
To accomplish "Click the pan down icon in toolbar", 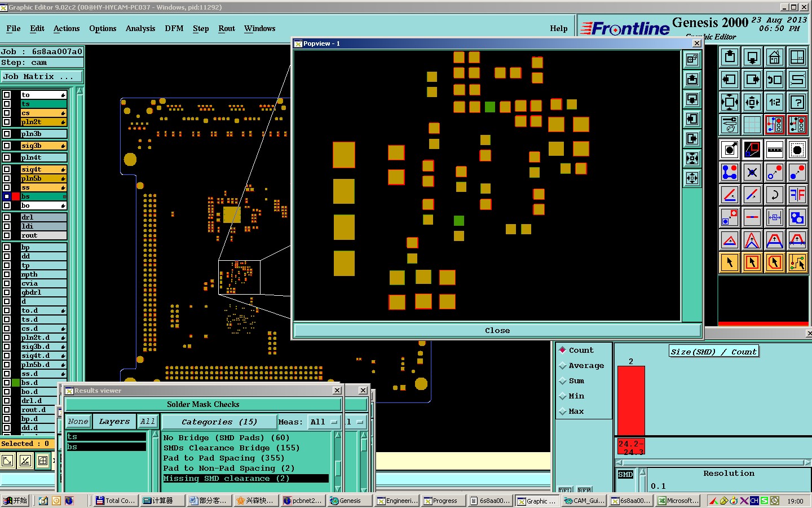I will 752,57.
